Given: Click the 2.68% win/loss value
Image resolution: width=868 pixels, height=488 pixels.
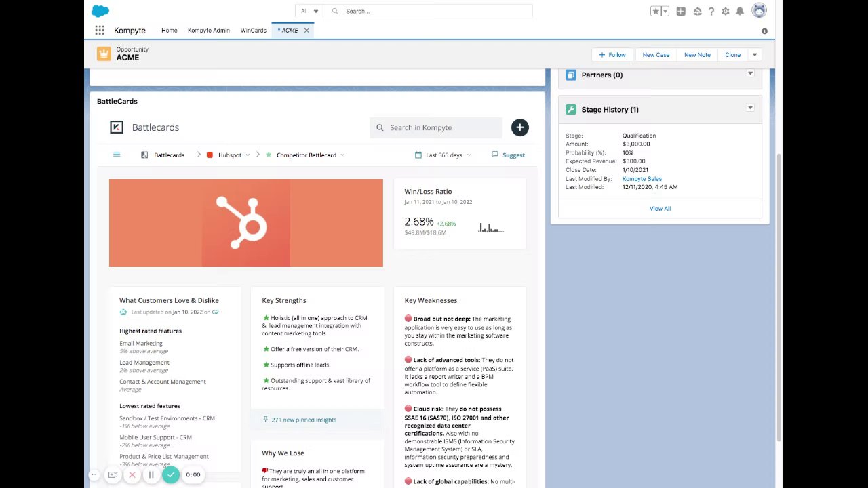Looking at the screenshot, I should click(418, 222).
